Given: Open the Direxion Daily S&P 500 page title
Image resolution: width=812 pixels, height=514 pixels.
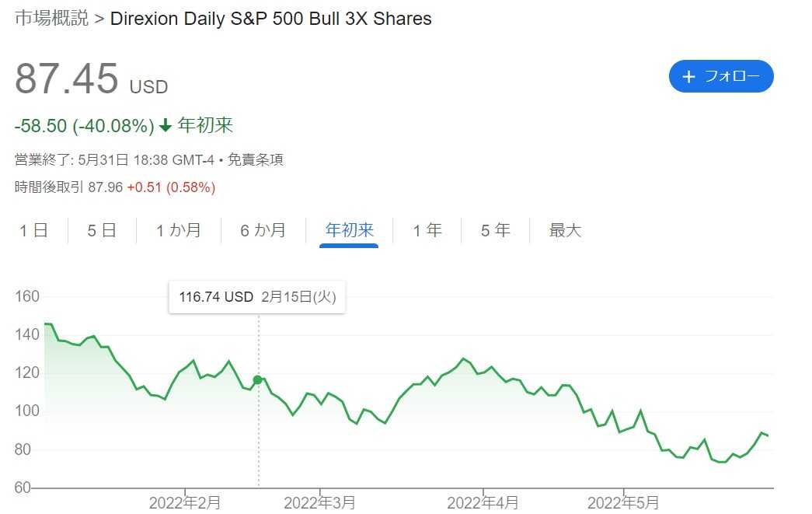Looking at the screenshot, I should [x=270, y=18].
